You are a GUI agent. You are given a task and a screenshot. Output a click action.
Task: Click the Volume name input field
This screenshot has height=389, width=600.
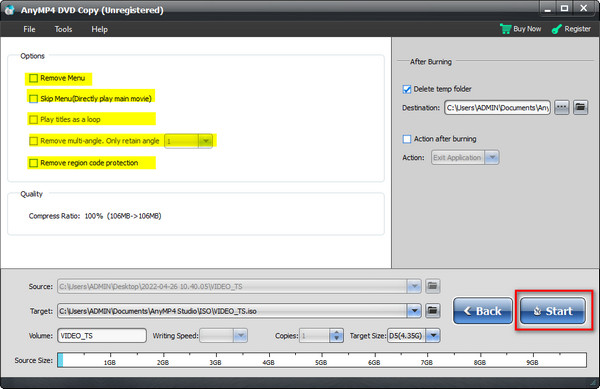[102, 335]
